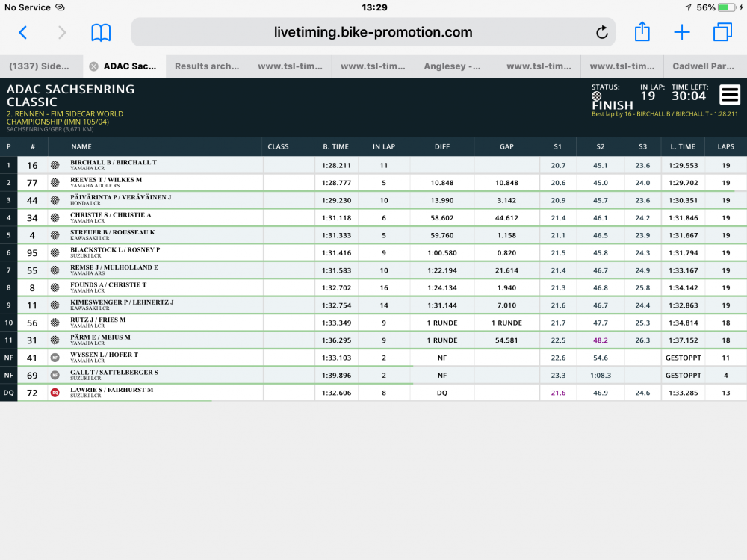The width and height of the screenshot is (747, 560).
Task: Click the GAP column header
Action: [506, 146]
